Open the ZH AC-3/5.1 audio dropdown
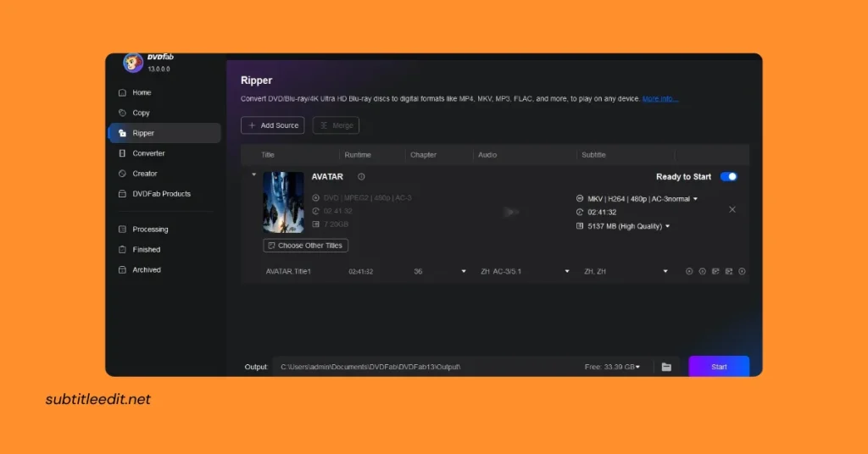This screenshot has height=454, width=868. [567, 272]
